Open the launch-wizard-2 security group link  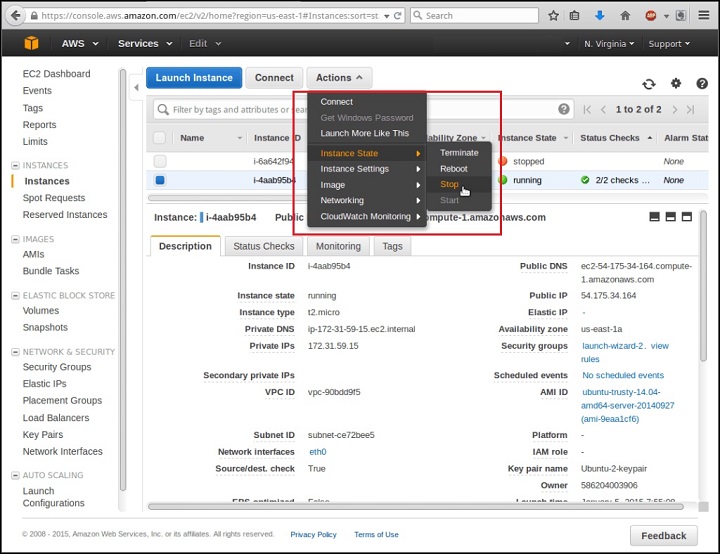point(613,346)
